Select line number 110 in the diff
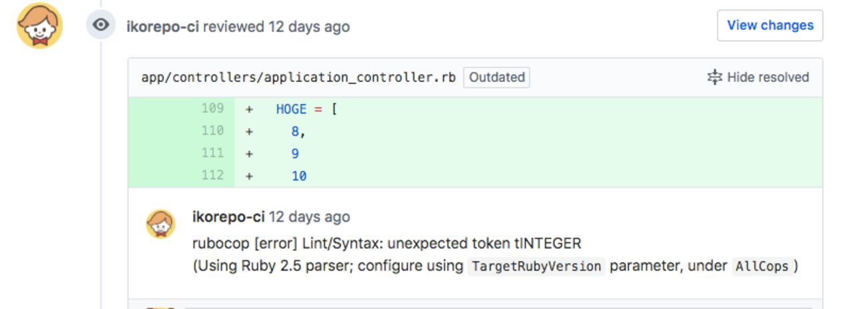 (x=212, y=131)
